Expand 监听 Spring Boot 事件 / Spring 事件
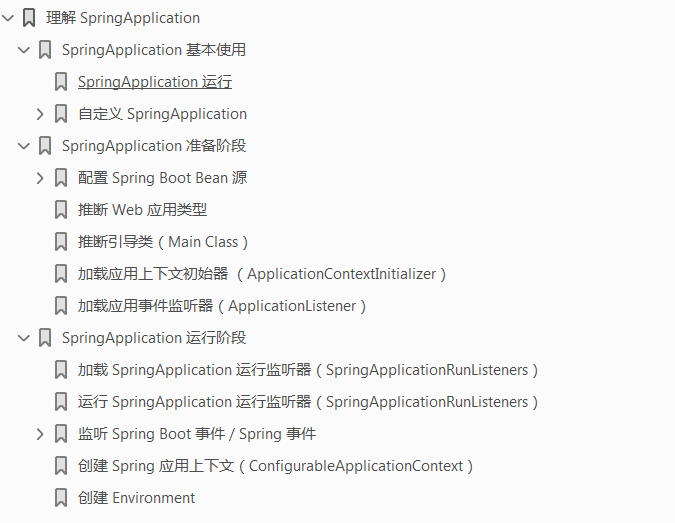 click(x=40, y=434)
